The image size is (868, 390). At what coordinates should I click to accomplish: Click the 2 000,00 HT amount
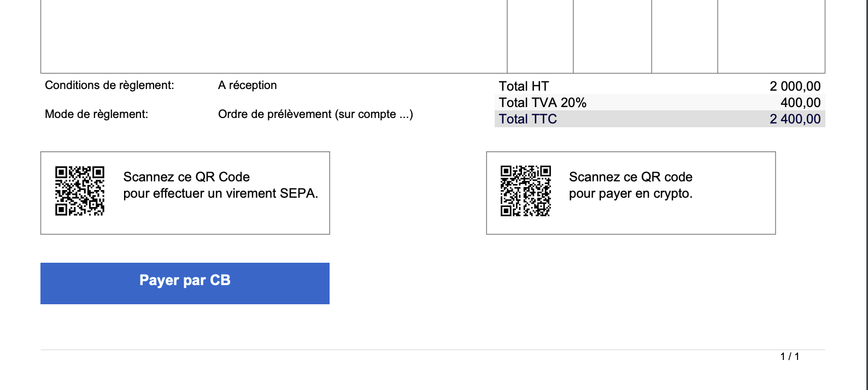pos(795,86)
